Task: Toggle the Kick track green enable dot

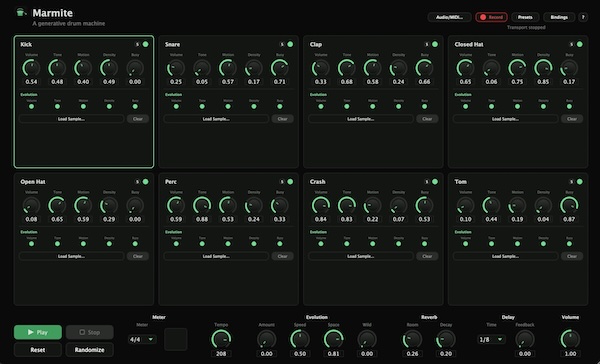Action: [x=146, y=44]
